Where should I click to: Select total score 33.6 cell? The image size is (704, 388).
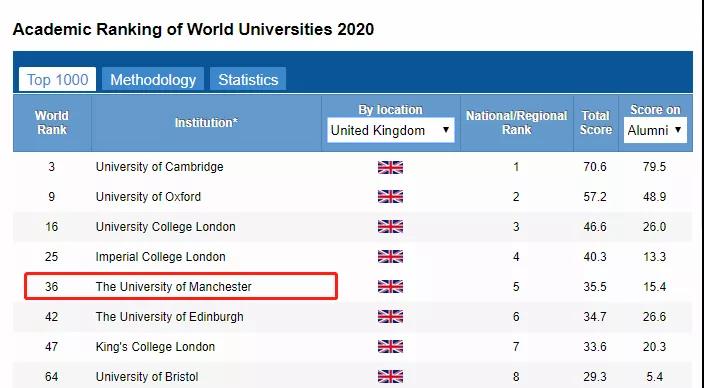pyautogui.click(x=595, y=347)
